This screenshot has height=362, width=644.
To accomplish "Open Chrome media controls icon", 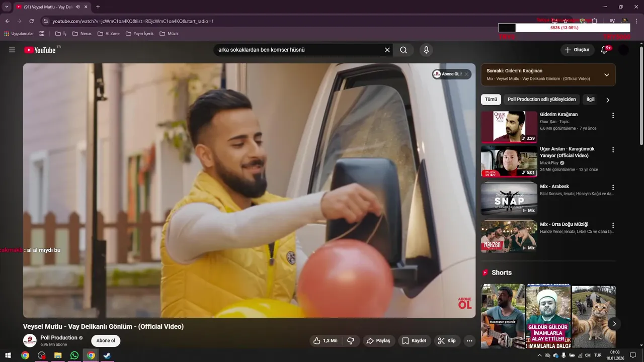I will point(612,21).
